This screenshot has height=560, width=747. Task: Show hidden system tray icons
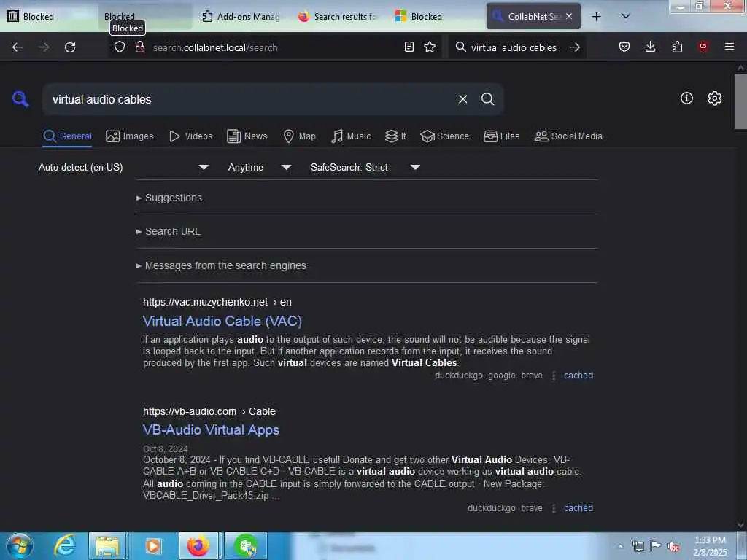click(x=620, y=547)
